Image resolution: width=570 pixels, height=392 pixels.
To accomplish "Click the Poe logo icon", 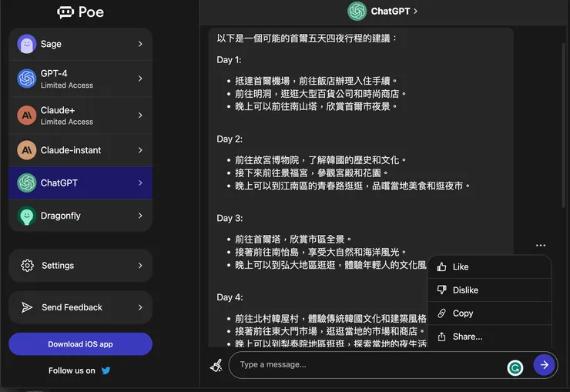I will pos(65,12).
